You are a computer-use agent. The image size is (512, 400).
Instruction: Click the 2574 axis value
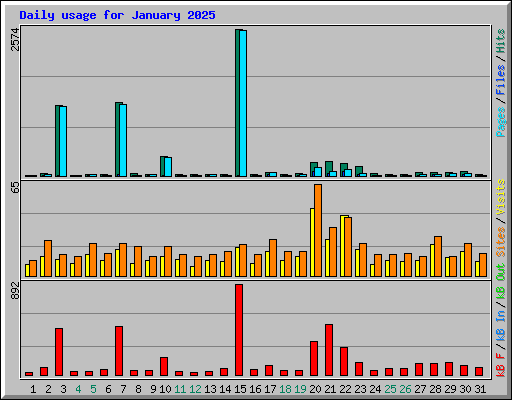pos(15,39)
